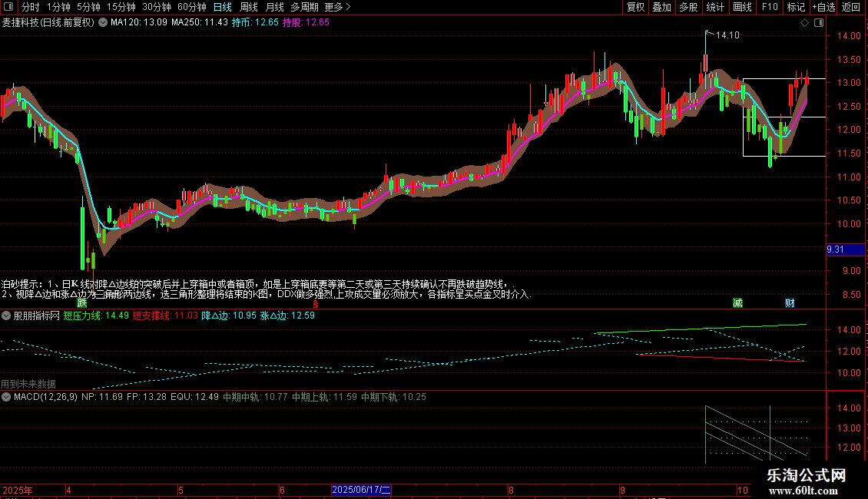Click the 用到未来数据 warning text
This screenshot has width=868, height=499.
click(x=28, y=384)
